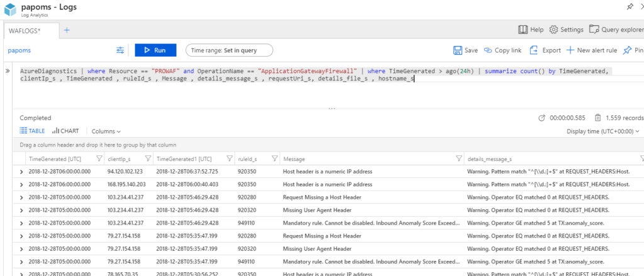Select timestamp 2018-12-28T06:00:40.403
Viewport: 644px width, 276px height.
[187, 184]
